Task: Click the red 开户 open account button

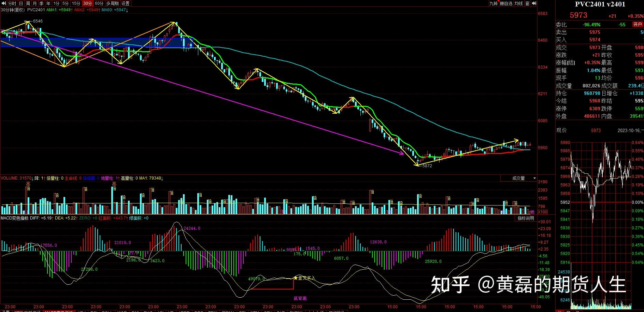Action: click(638, 25)
